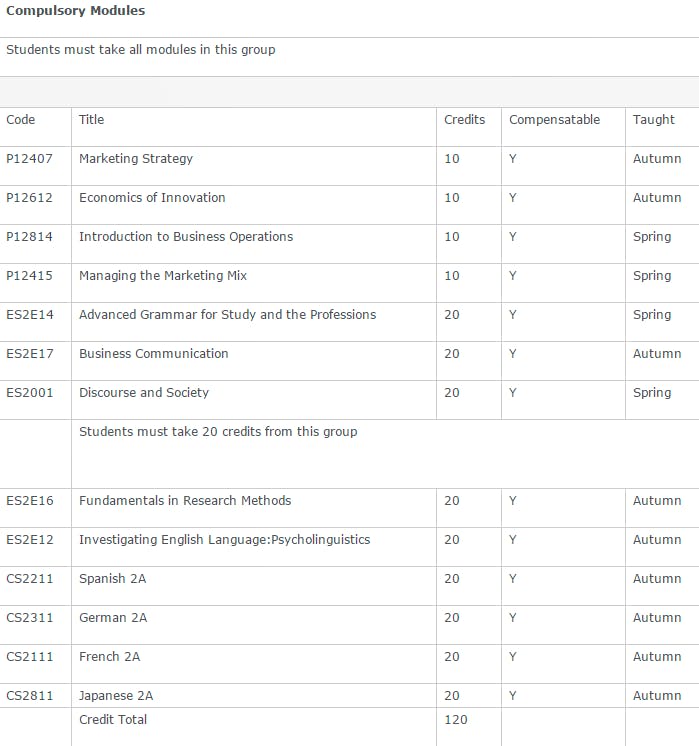
Task: Open Investigating English Language: Psycholinguistics module
Action: click(x=224, y=539)
